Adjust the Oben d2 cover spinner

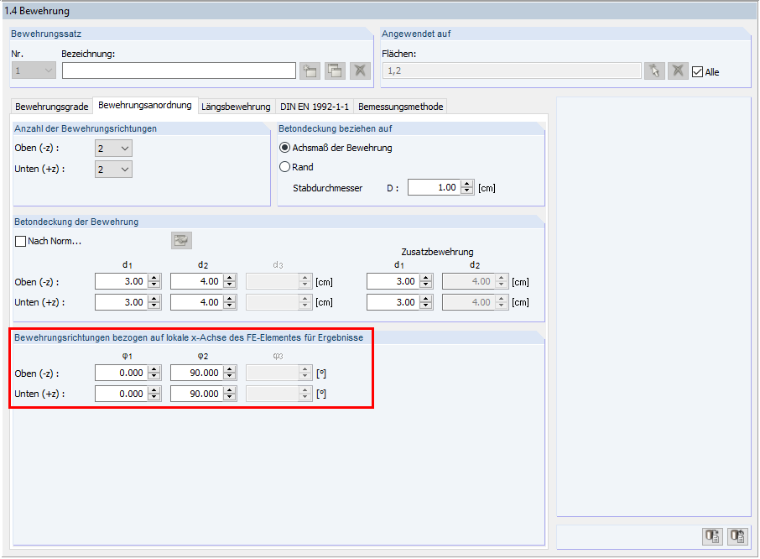coord(230,282)
